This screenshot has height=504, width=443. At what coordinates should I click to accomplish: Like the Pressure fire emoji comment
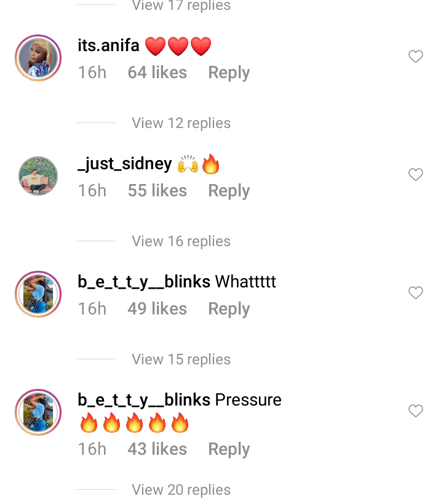[x=415, y=411]
